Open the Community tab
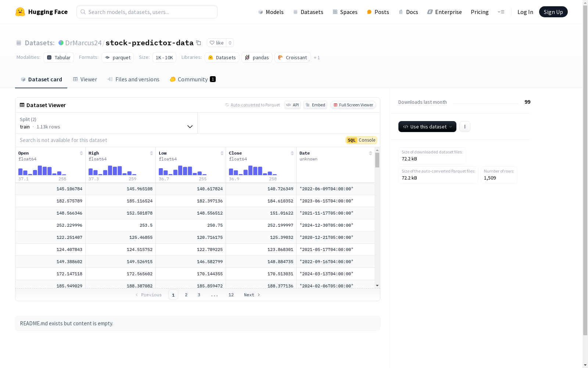The image size is (588, 368). (193, 79)
